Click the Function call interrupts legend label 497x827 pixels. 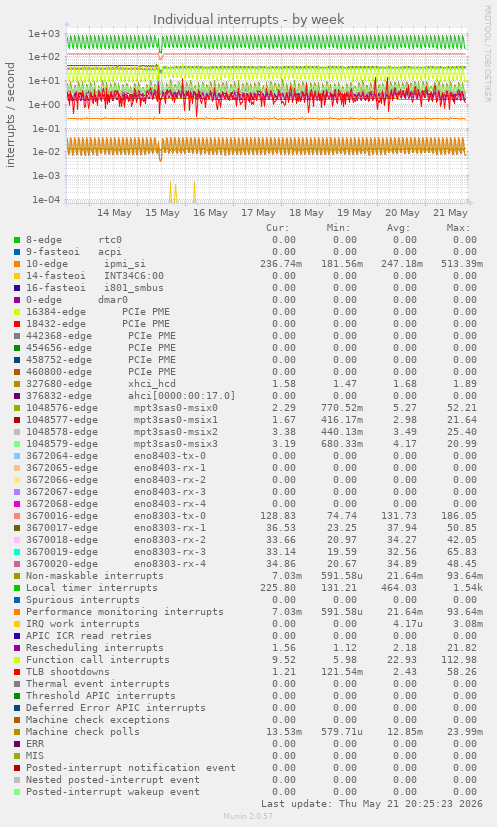pyautogui.click(x=98, y=660)
